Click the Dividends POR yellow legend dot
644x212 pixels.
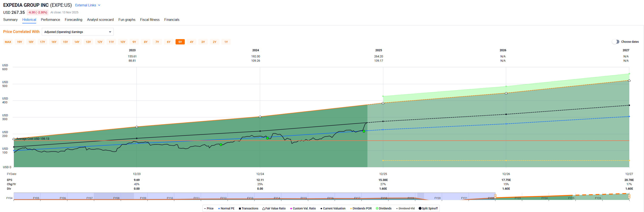351,209
